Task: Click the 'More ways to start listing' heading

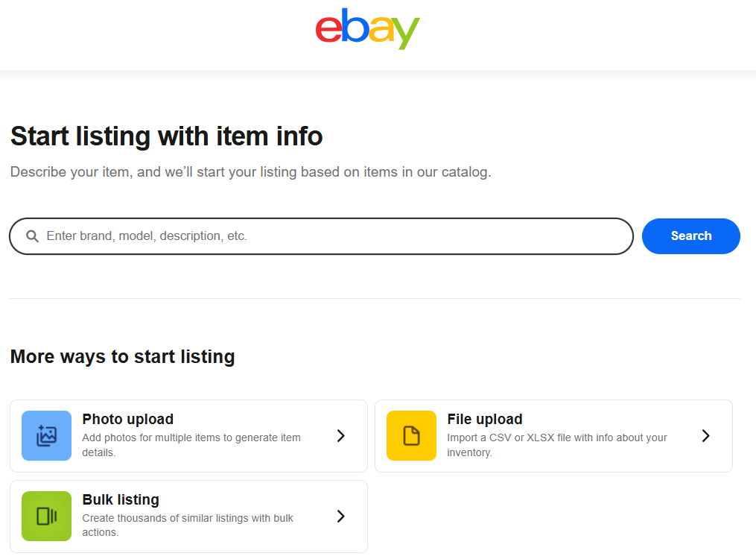Action: click(x=122, y=357)
